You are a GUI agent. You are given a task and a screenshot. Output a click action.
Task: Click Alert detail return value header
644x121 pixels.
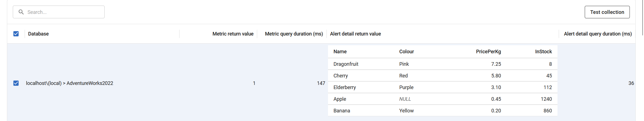356,34
